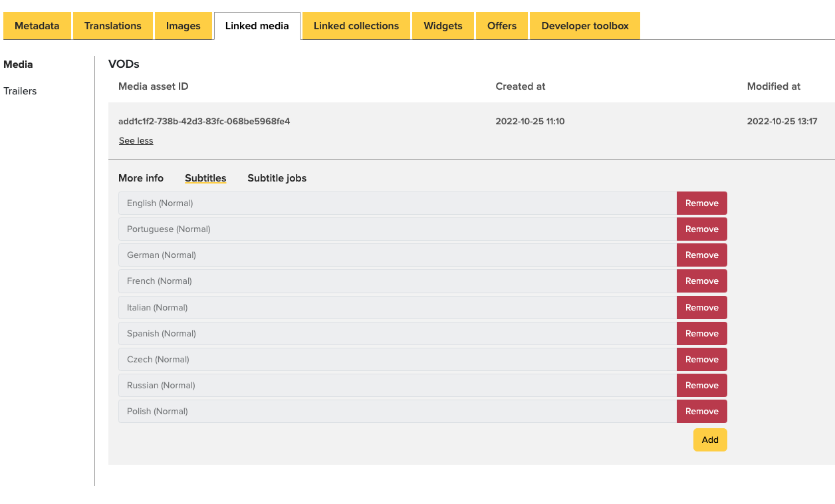Click the Czech (Normal) subtitle field
The width and height of the screenshot is (835, 504).
point(398,360)
